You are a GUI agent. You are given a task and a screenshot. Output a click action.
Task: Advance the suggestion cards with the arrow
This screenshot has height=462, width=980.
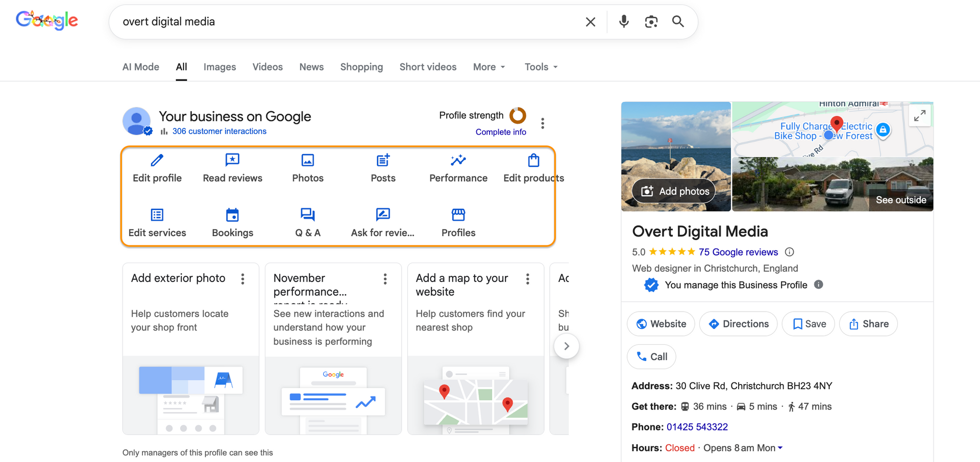(x=567, y=346)
